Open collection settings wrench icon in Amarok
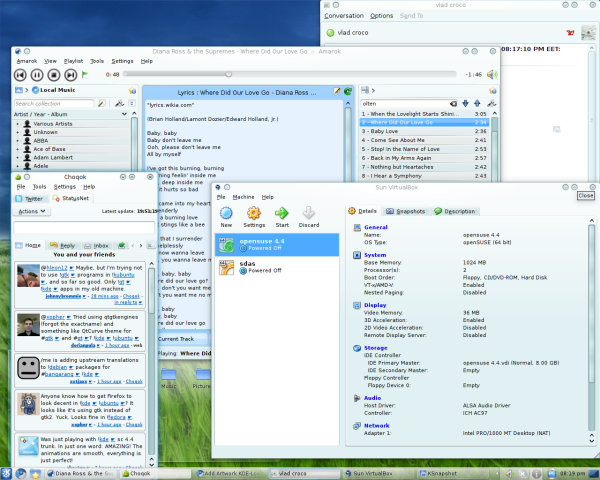The image size is (600, 480). click(119, 103)
